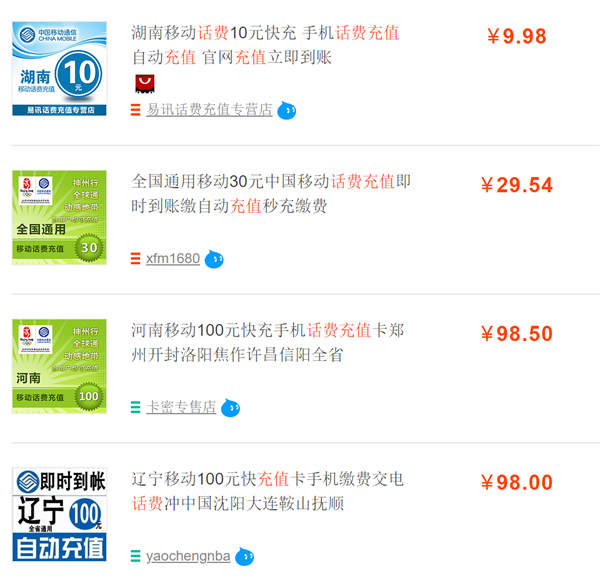Open the 辽宁移动100元快充值卡 product title
The width and height of the screenshot is (600, 585).
[267, 491]
